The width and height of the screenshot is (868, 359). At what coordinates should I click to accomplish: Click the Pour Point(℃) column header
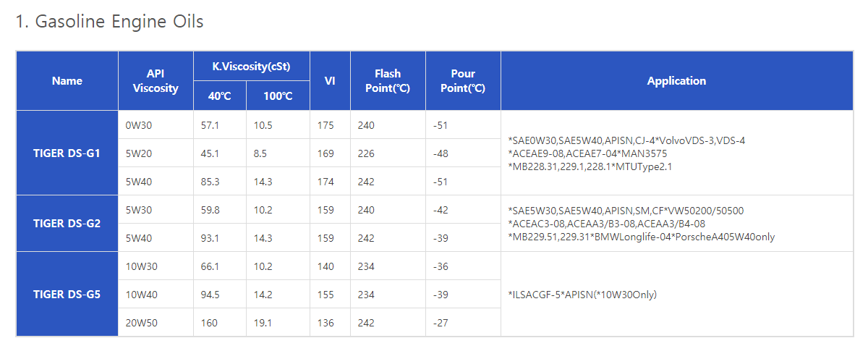click(463, 81)
